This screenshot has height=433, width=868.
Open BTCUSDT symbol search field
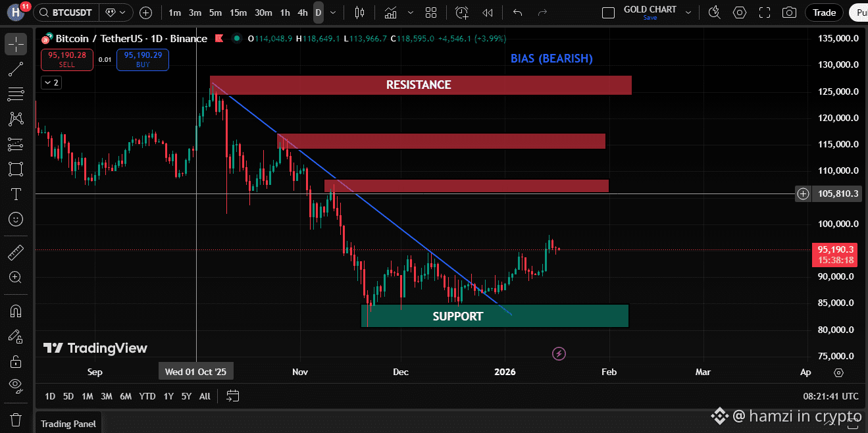[66, 13]
